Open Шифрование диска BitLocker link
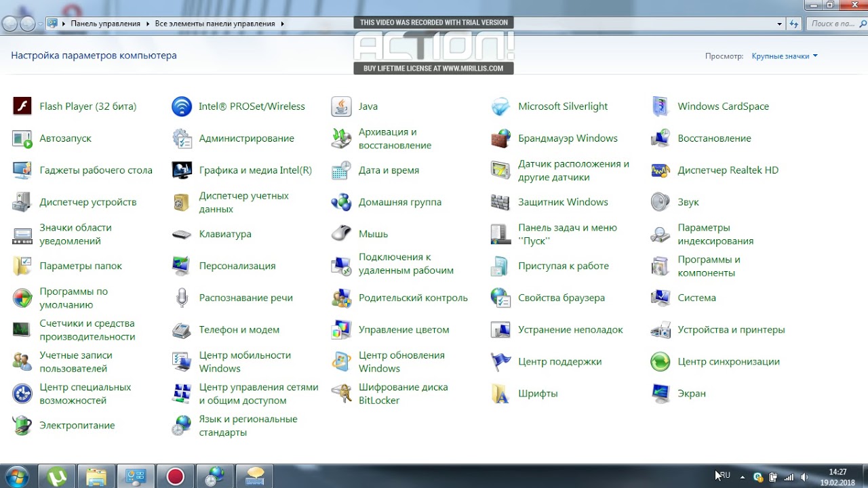The height and width of the screenshot is (488, 868). [x=403, y=394]
